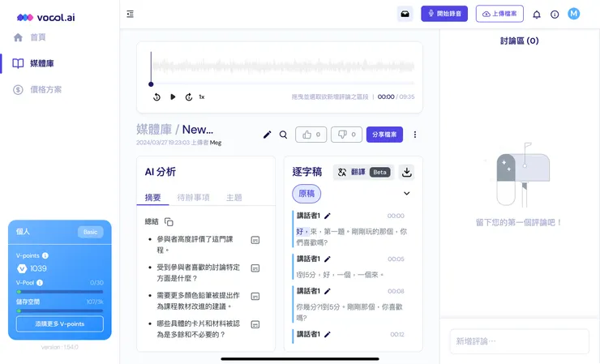Edit the file title with pencil icon
The image size is (600, 364).
tap(267, 135)
